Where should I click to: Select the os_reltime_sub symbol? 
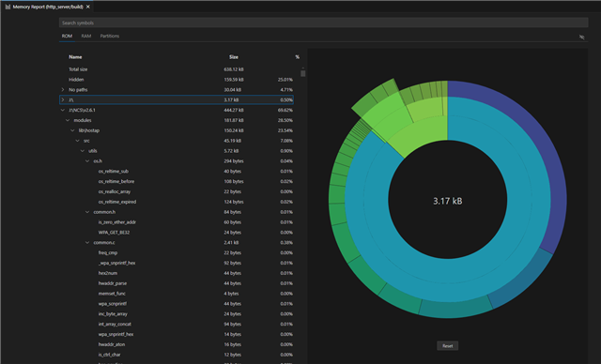(114, 172)
